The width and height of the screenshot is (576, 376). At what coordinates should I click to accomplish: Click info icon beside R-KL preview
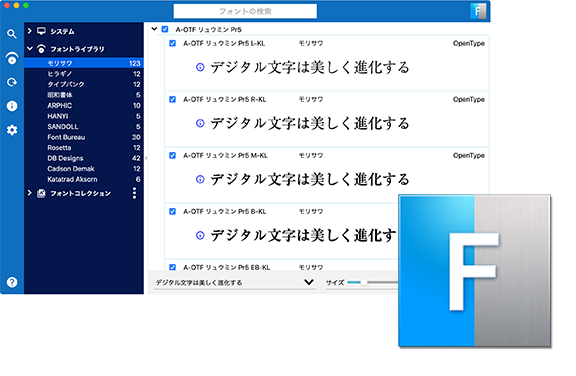(x=200, y=123)
